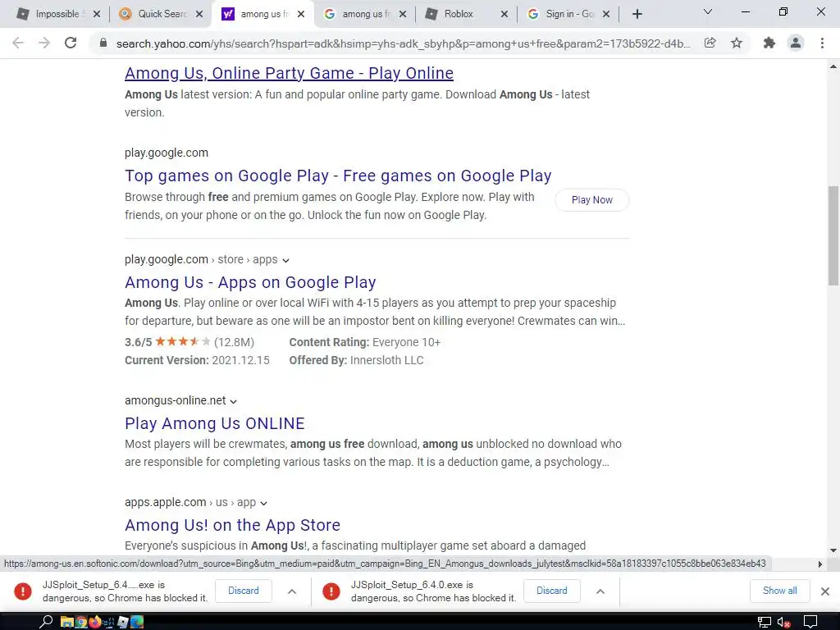This screenshot has width=840, height=630.
Task: Expand play.google.com store apps dropdown arrow
Action: [x=285, y=260]
